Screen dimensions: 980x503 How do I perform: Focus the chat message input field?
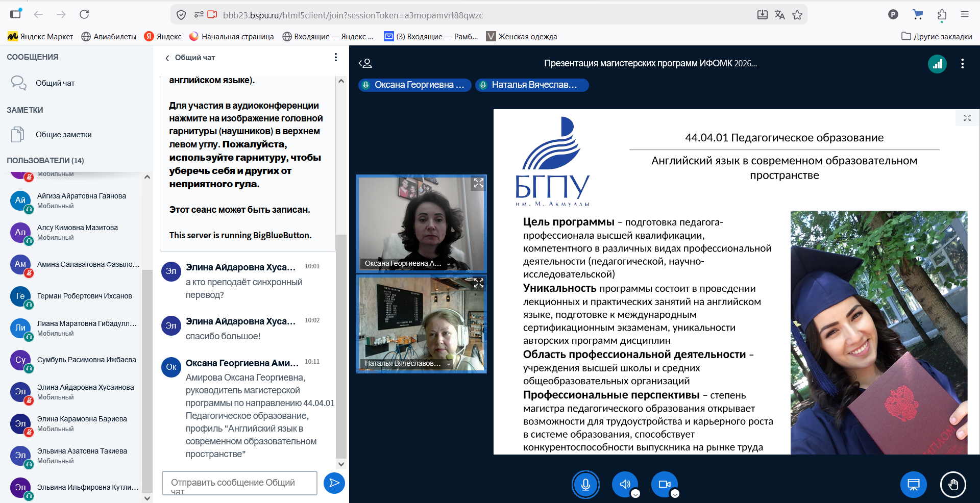click(239, 483)
